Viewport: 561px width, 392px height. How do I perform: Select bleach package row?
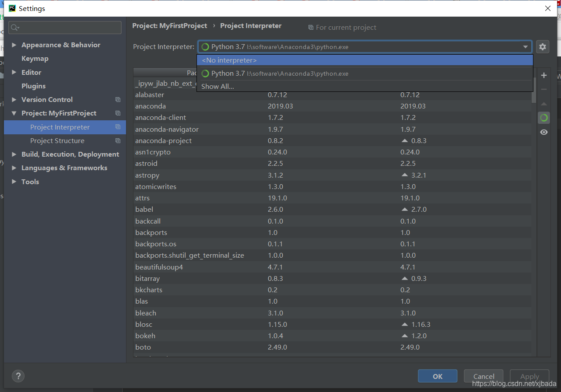click(332, 313)
